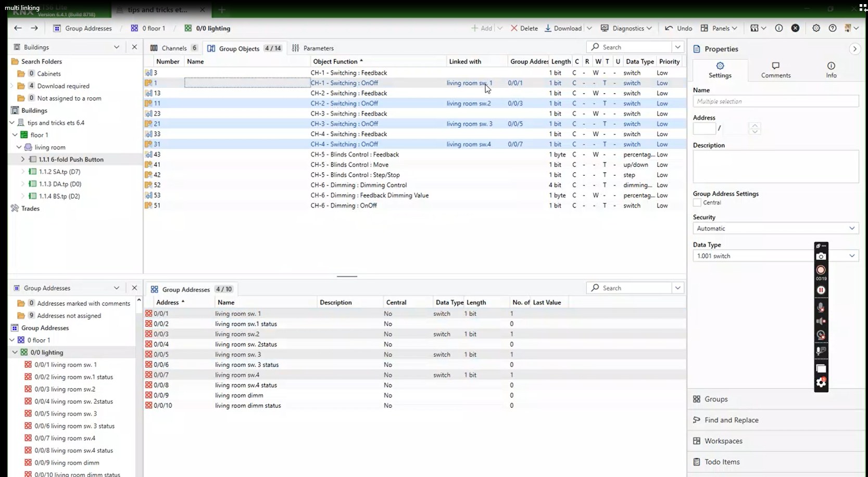Image resolution: width=868 pixels, height=477 pixels.
Task: Click the Download button
Action: tap(563, 28)
